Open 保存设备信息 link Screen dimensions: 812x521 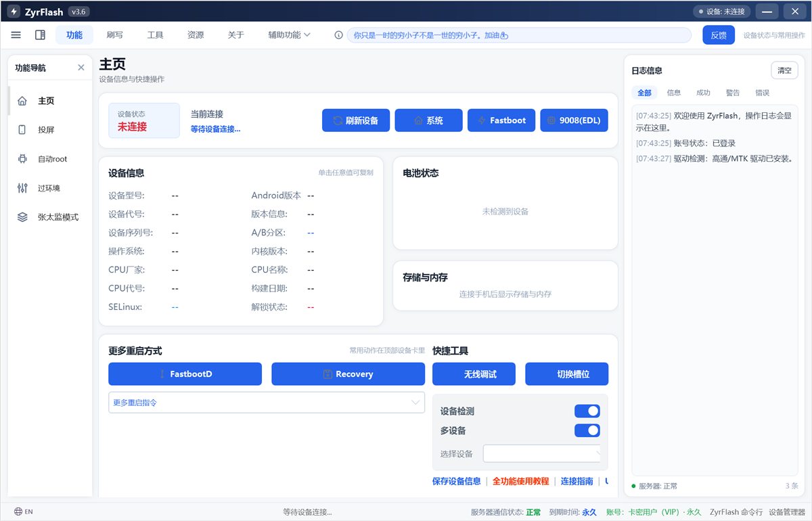(x=457, y=481)
